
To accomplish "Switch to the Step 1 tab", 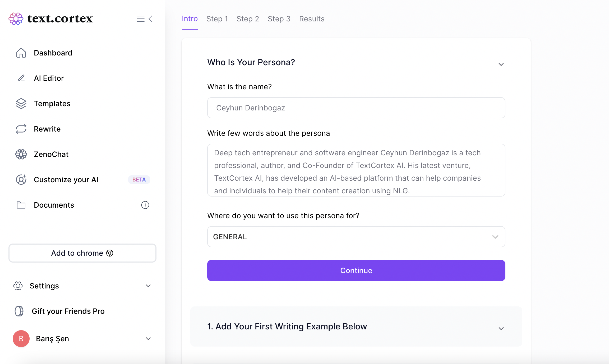I will click(217, 19).
